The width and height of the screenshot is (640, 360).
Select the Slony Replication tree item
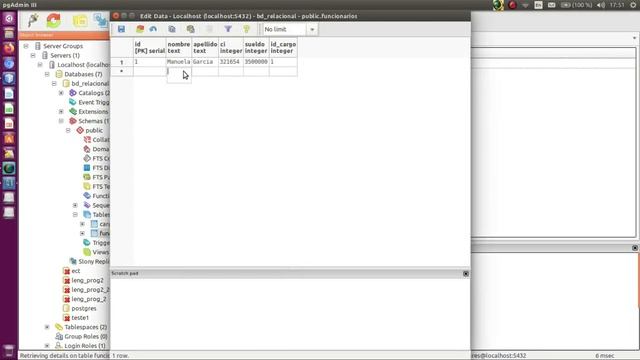tap(93, 262)
